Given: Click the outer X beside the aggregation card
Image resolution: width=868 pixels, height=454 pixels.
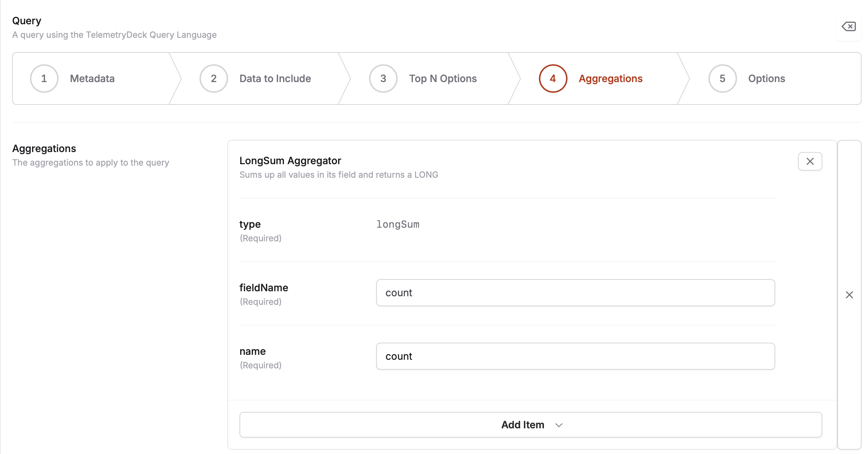Looking at the screenshot, I should tap(849, 295).
